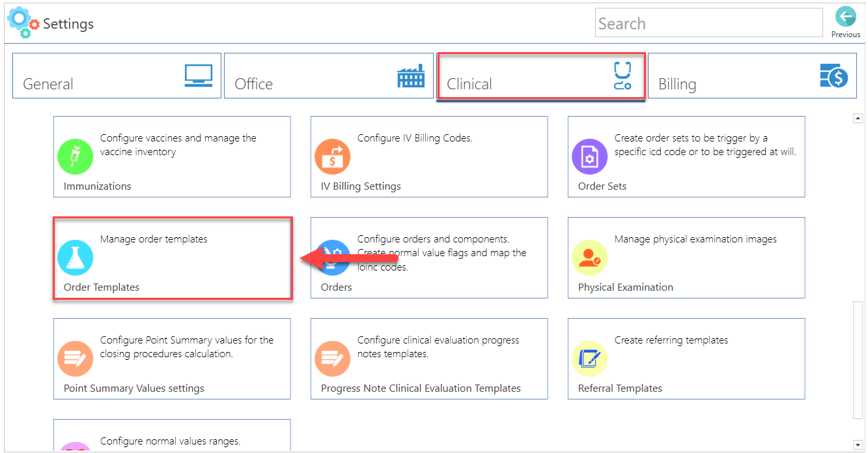868x453 pixels.
Task: Click the 'Manage order templates' description text
Action: point(154,239)
